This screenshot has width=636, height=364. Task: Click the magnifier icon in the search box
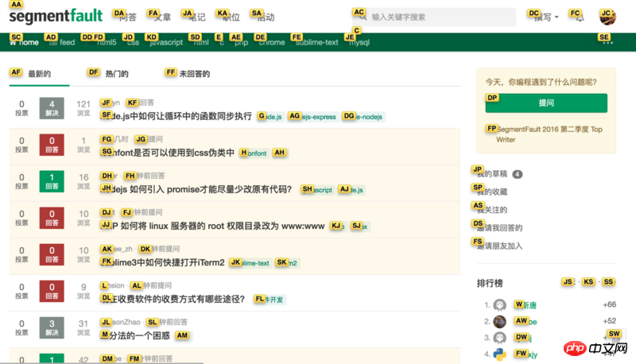(363, 17)
